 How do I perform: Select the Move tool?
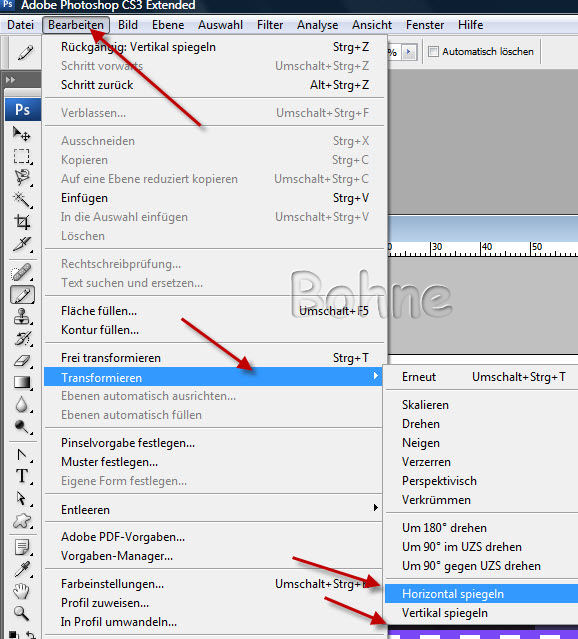click(22, 134)
